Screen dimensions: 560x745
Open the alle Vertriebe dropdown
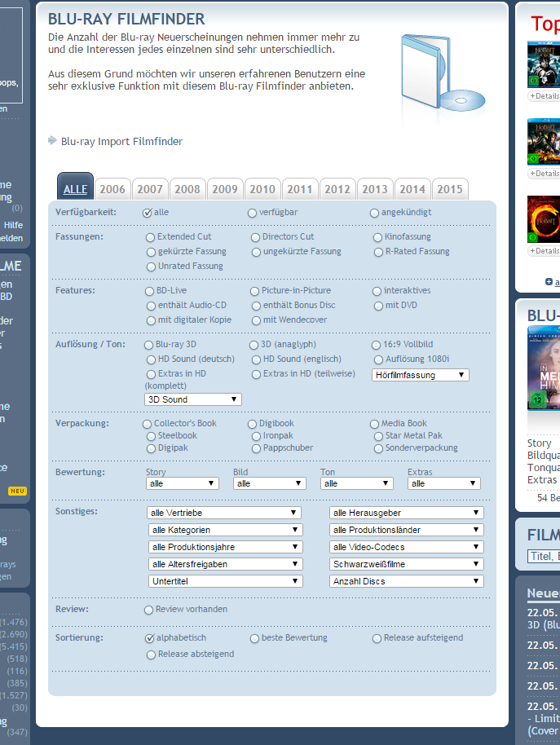tap(225, 513)
